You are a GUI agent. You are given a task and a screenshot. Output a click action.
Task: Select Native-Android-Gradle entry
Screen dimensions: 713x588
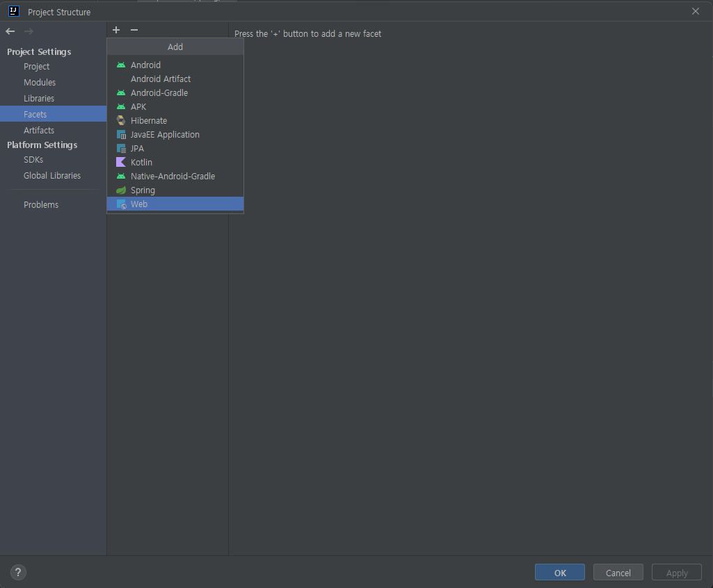click(x=175, y=177)
